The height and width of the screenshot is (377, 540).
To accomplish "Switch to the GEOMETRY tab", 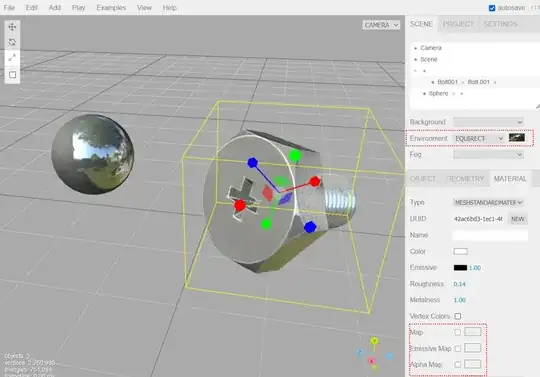I will (465, 179).
